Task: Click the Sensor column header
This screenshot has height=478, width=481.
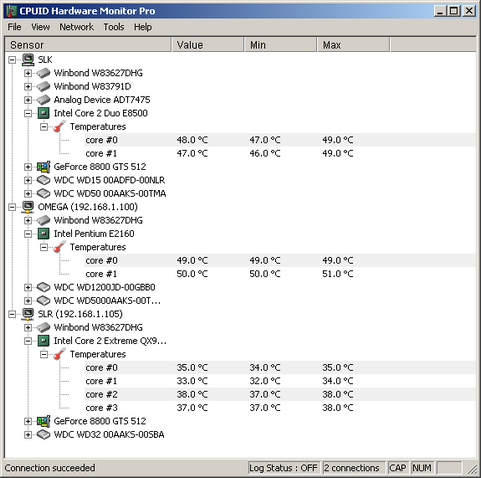Action: tap(88, 45)
